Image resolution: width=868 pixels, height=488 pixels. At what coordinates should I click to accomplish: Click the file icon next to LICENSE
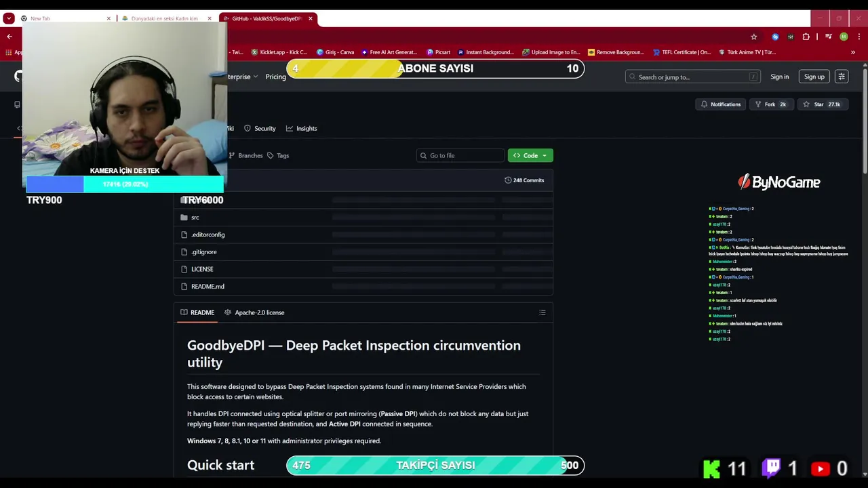184,269
